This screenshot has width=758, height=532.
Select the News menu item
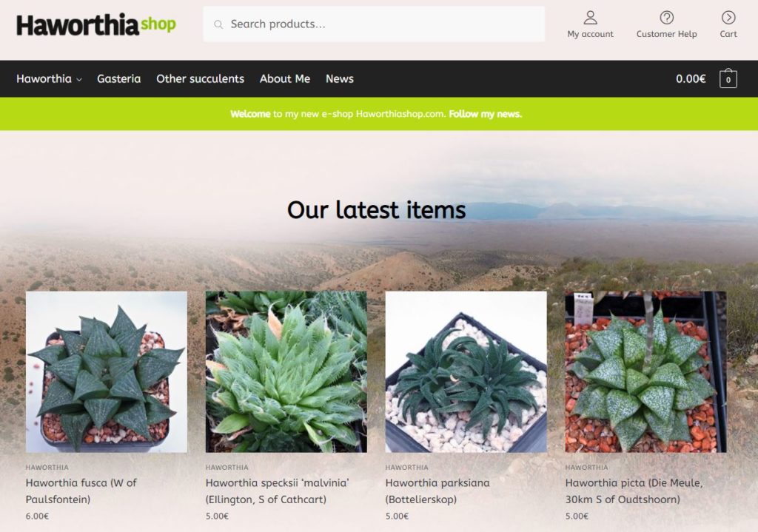[x=339, y=78]
